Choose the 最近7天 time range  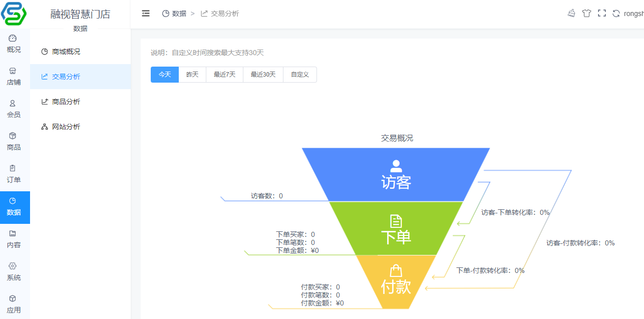click(x=224, y=75)
